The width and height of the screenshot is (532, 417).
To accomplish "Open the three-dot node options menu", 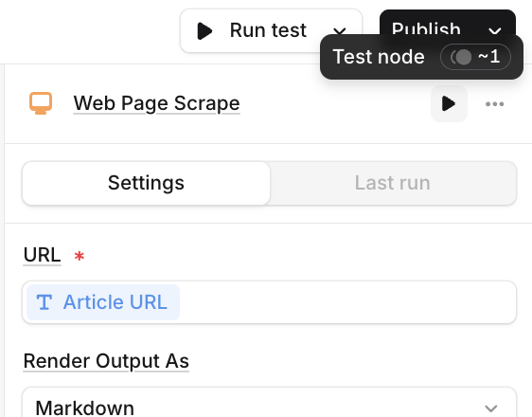I will (x=494, y=104).
